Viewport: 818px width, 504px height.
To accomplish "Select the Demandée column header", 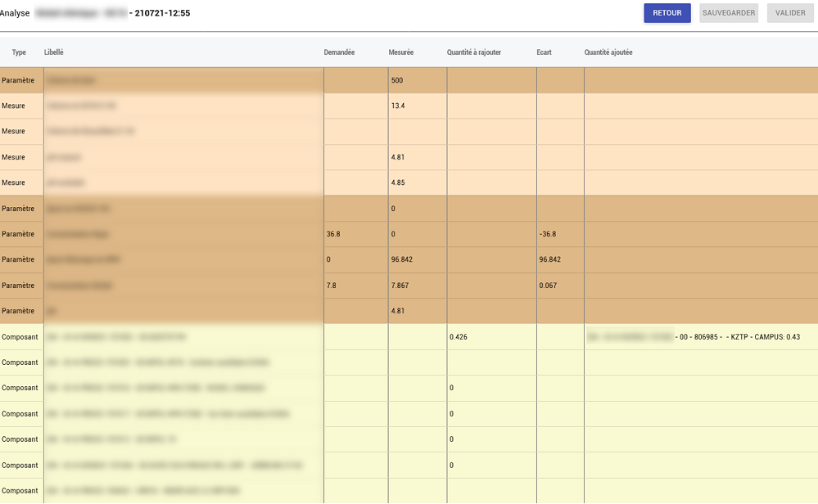I will click(x=339, y=52).
